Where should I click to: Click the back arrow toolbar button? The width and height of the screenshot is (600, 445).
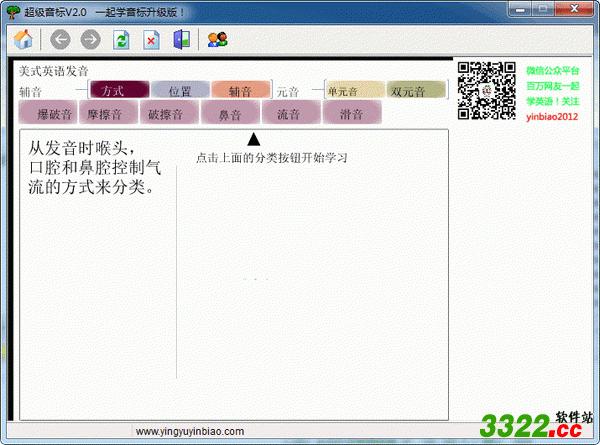[x=60, y=39]
